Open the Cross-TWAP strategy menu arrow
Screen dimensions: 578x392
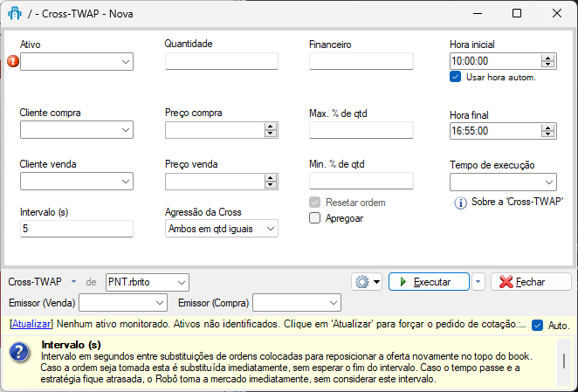tap(73, 282)
